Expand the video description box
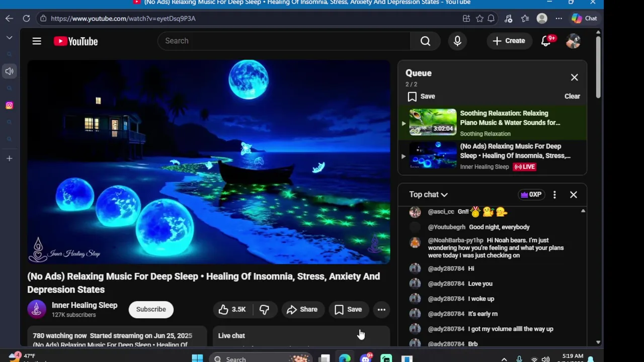This screenshot has height=362, width=644. coord(117,336)
